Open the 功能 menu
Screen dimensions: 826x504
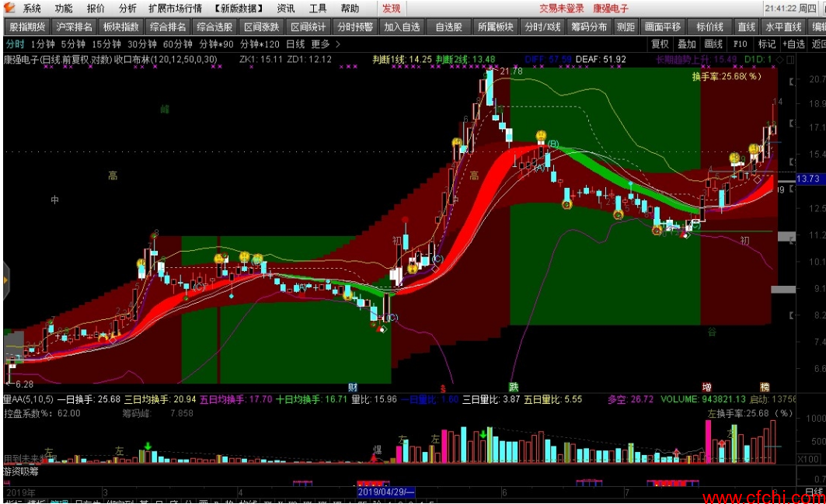64,9
